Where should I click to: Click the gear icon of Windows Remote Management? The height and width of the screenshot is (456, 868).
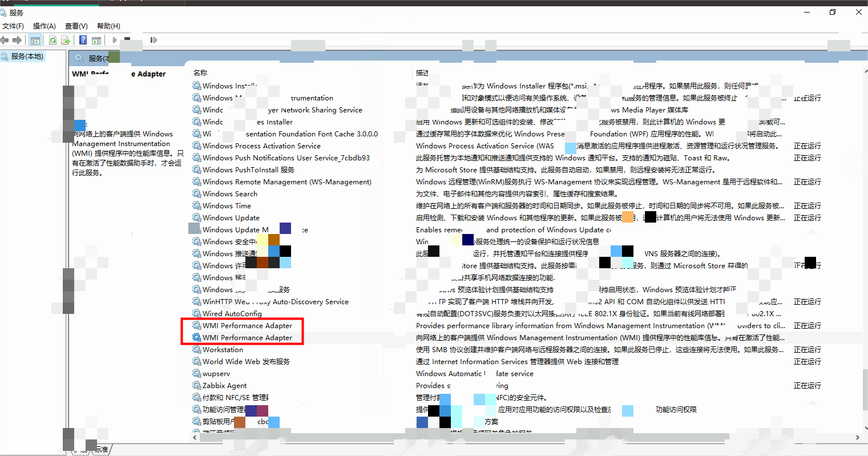point(197,182)
